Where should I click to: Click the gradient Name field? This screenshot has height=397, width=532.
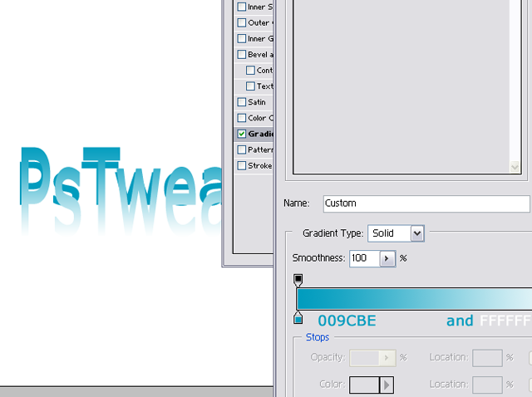pos(426,203)
